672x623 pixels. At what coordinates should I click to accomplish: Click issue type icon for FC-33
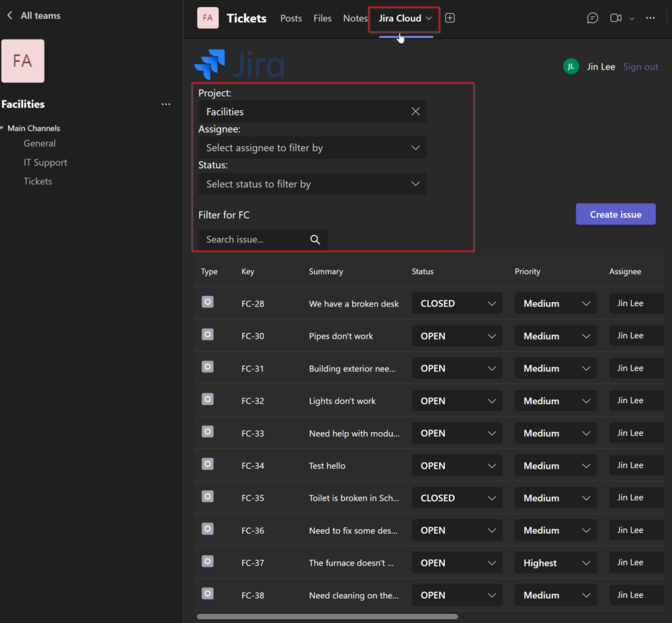208,431
